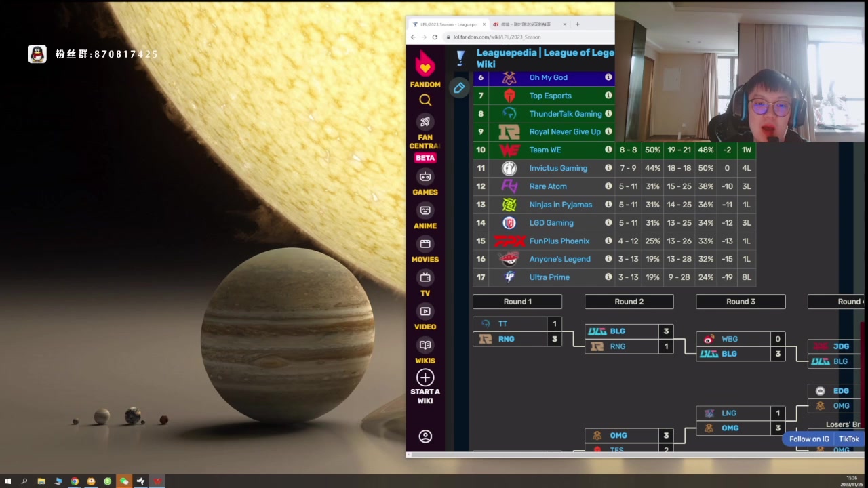Image resolution: width=868 pixels, height=488 pixels.
Task: Open Windows Start menu
Action: [x=8, y=481]
